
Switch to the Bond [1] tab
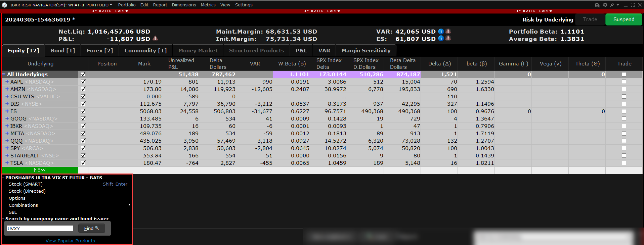click(x=63, y=50)
